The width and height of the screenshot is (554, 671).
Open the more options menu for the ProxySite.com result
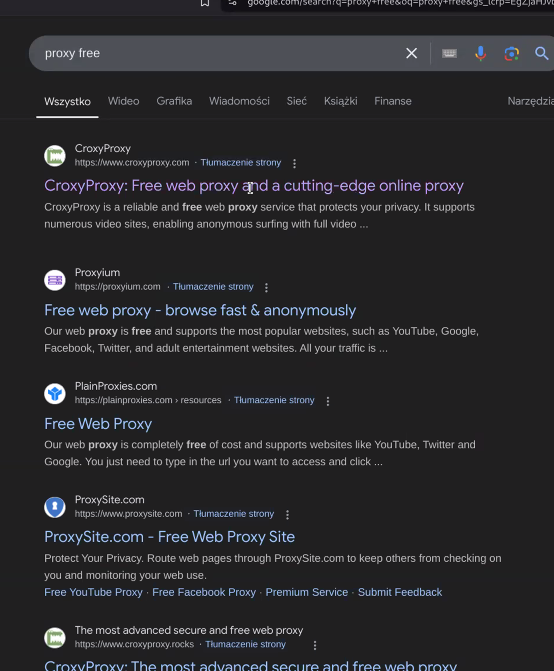pos(287,514)
